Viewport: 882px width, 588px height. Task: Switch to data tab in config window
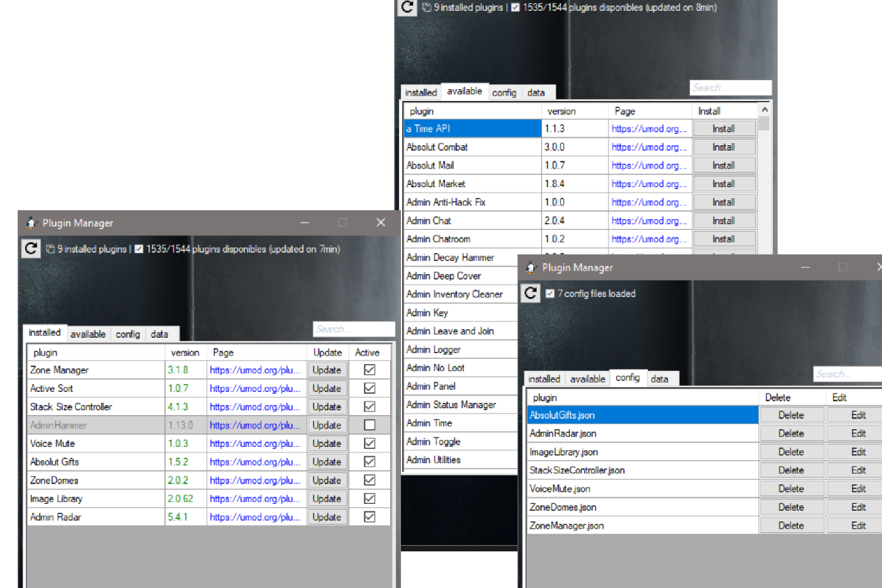(659, 379)
